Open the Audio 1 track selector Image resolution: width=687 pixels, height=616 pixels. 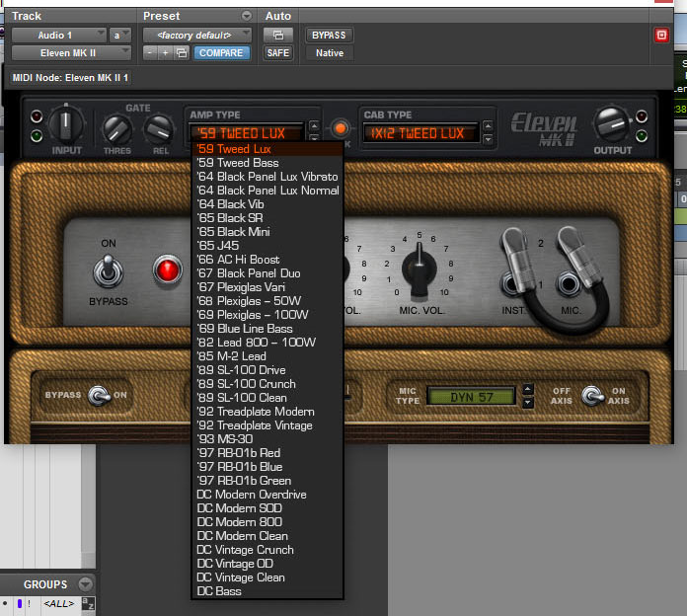point(58,36)
